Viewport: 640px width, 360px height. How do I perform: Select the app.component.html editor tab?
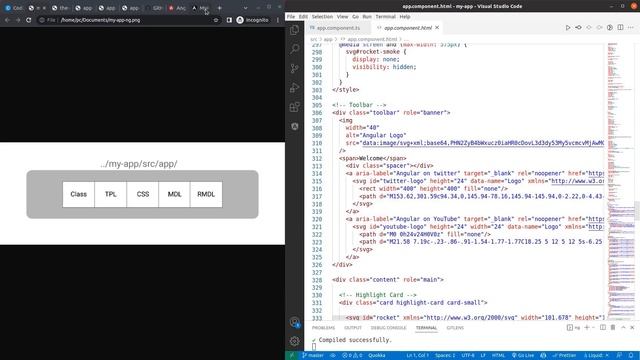(x=407, y=28)
